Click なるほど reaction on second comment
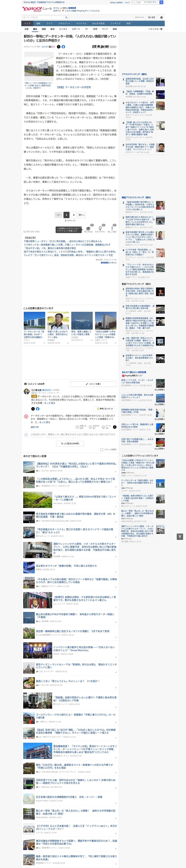Viewport: 186px width, 868px height. click(x=94, y=427)
